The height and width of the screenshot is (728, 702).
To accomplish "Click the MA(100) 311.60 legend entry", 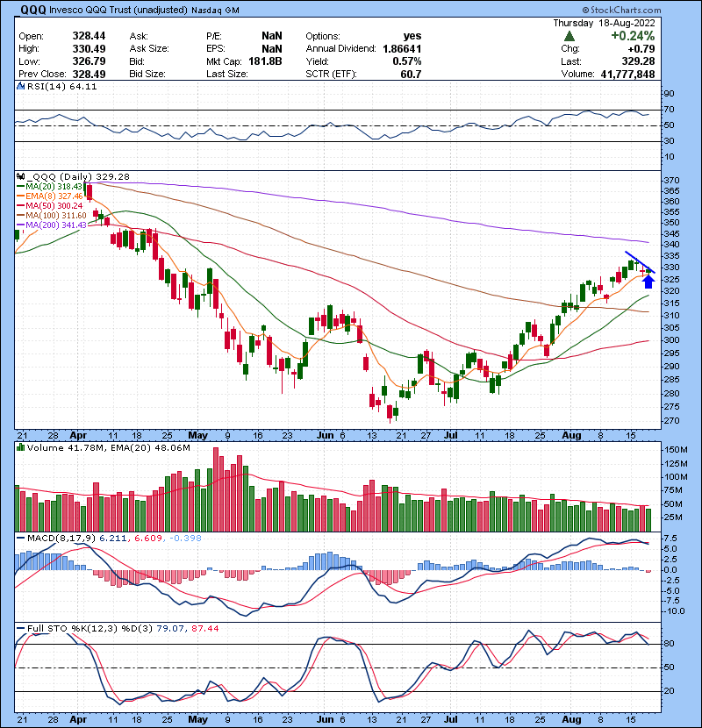I will tap(56, 216).
